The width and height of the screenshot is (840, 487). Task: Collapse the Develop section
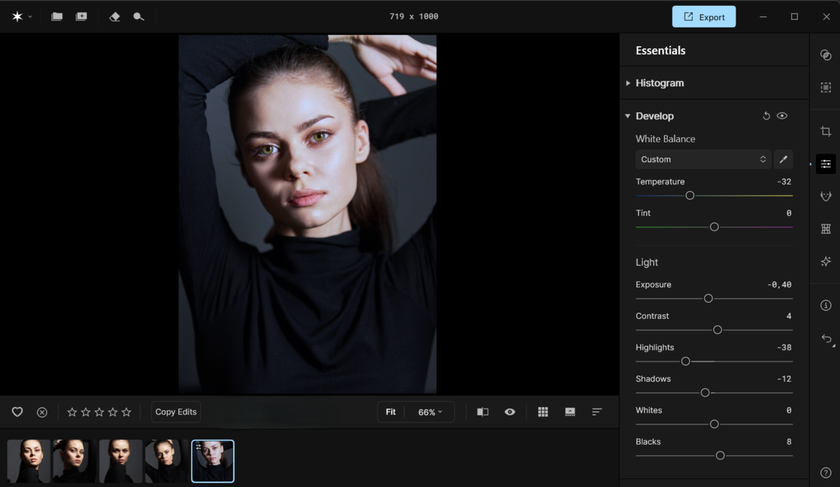tap(627, 116)
